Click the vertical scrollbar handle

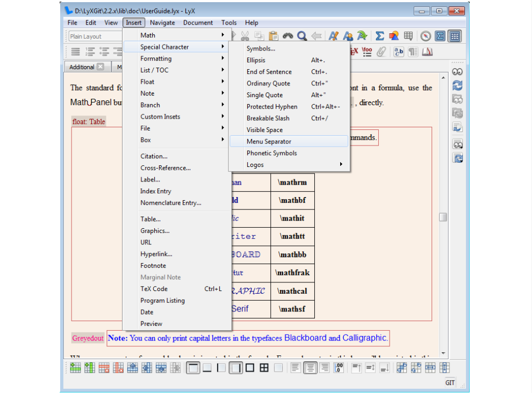point(443,217)
